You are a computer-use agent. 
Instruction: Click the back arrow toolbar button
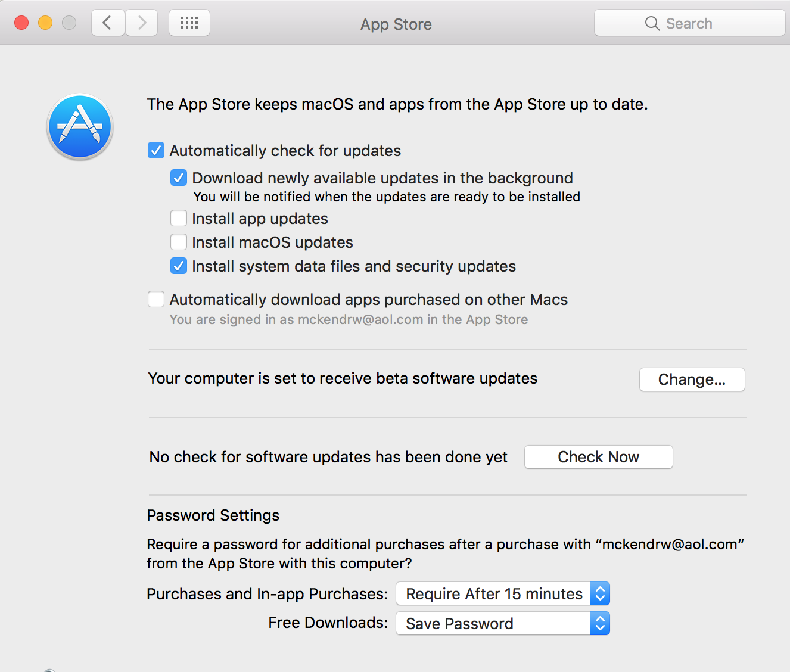[108, 23]
